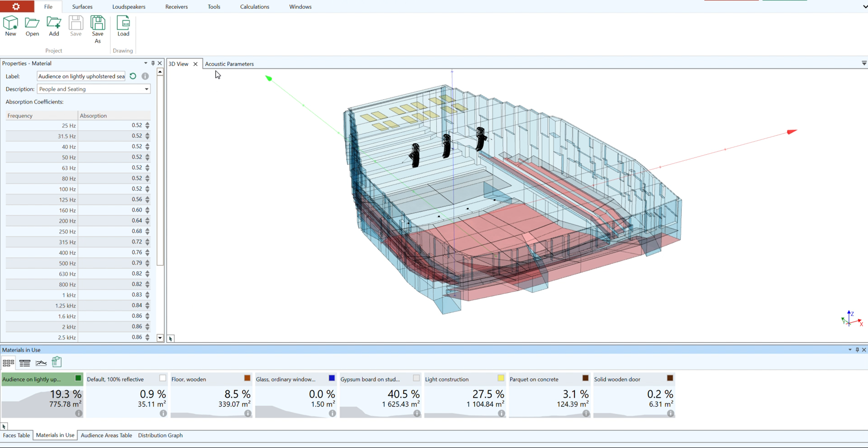
Task: Switch to the Acoustic Parameters tab
Action: pos(229,64)
